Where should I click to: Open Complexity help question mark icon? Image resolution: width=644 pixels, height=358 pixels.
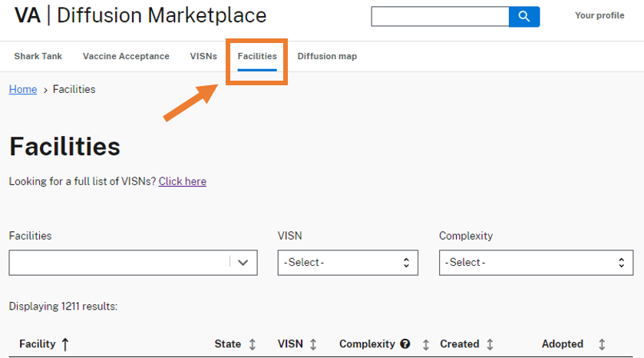tap(405, 344)
